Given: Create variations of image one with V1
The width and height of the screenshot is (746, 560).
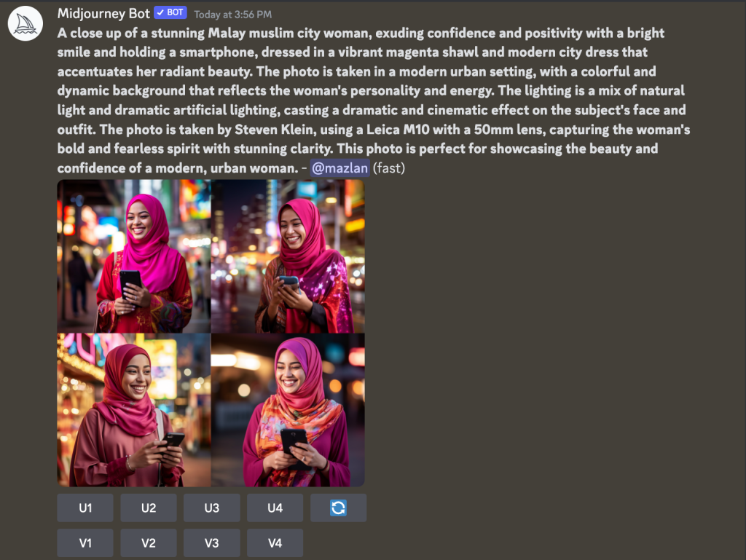Looking at the screenshot, I should (x=85, y=543).
